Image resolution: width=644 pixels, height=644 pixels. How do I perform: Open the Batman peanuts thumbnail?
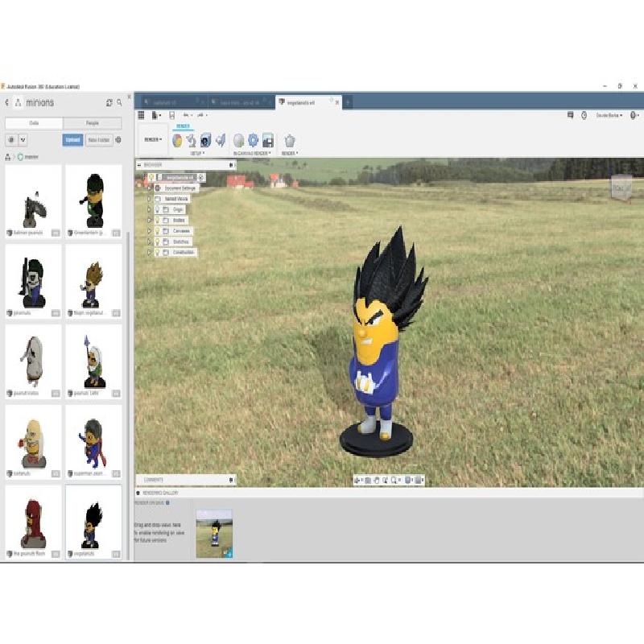point(33,200)
